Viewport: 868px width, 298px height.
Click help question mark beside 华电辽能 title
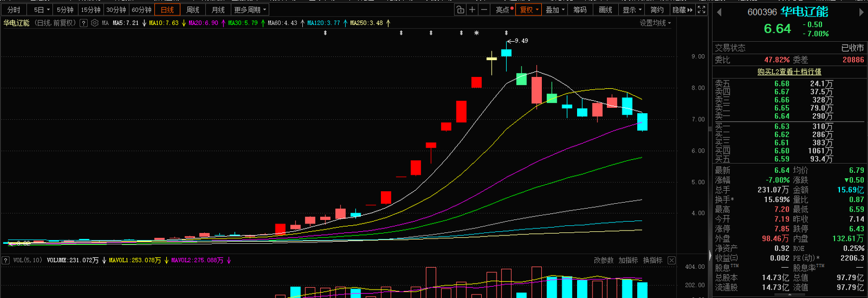click(84, 23)
